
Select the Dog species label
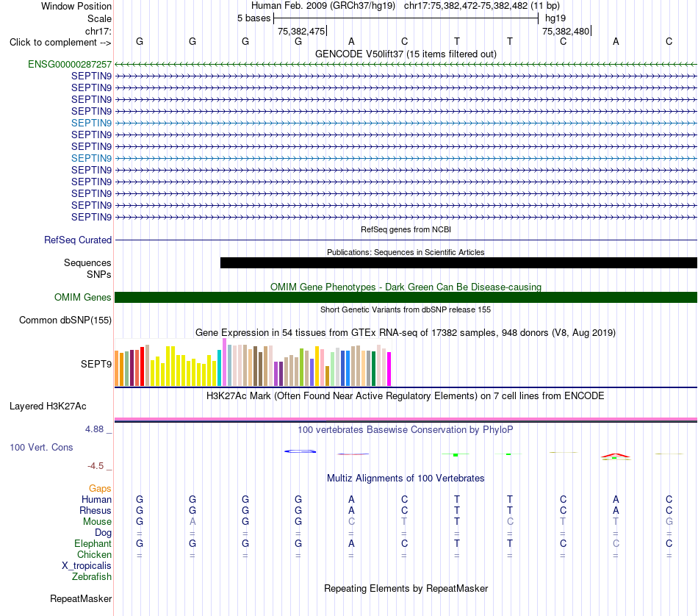click(x=103, y=533)
